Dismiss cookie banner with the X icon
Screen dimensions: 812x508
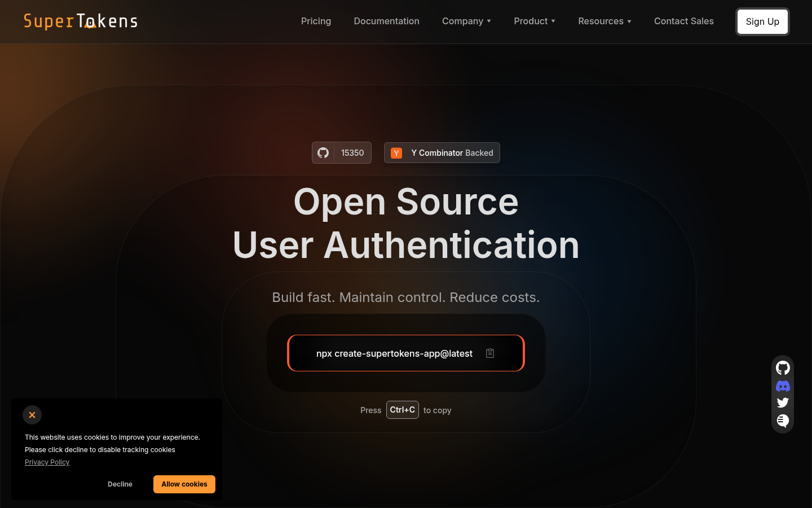pos(32,415)
